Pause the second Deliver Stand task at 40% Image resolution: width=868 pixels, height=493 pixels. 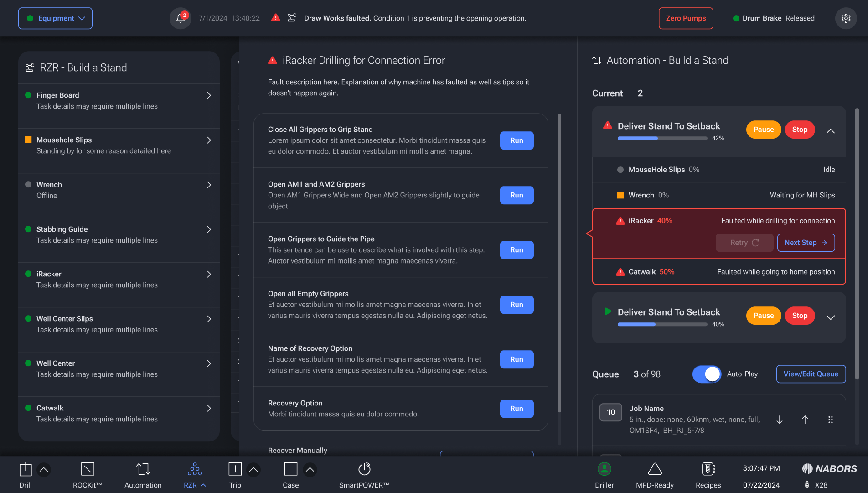763,316
